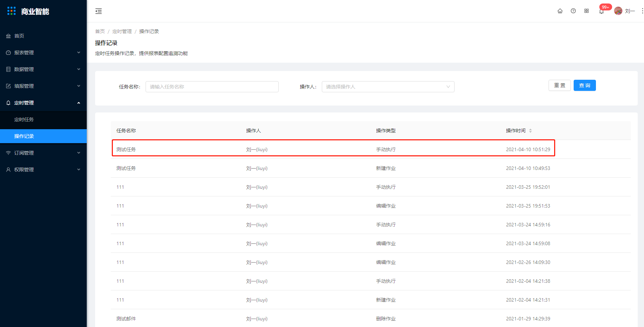Focus the 任务名称 input field
This screenshot has width=644, height=327.
pyautogui.click(x=212, y=87)
